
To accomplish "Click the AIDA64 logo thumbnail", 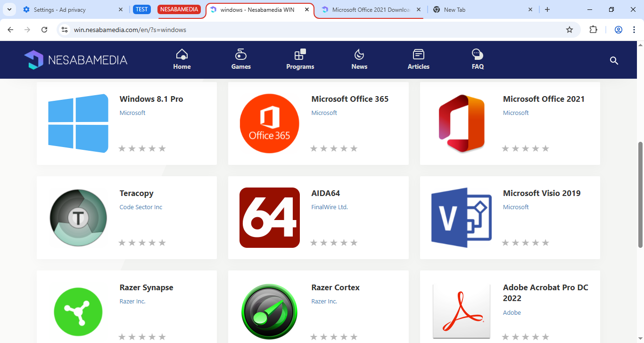I will pos(270,218).
